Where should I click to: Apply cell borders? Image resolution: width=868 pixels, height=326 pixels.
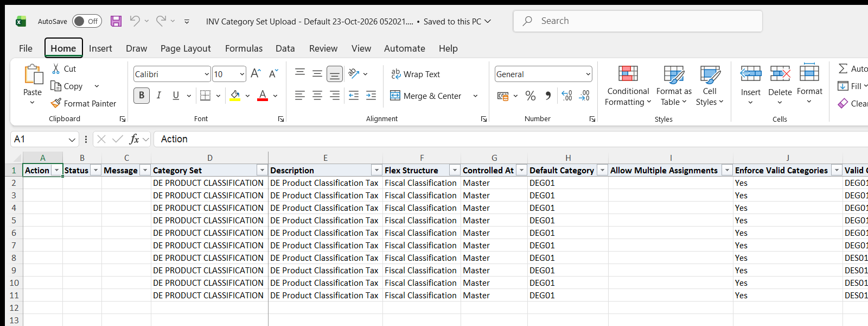point(205,96)
